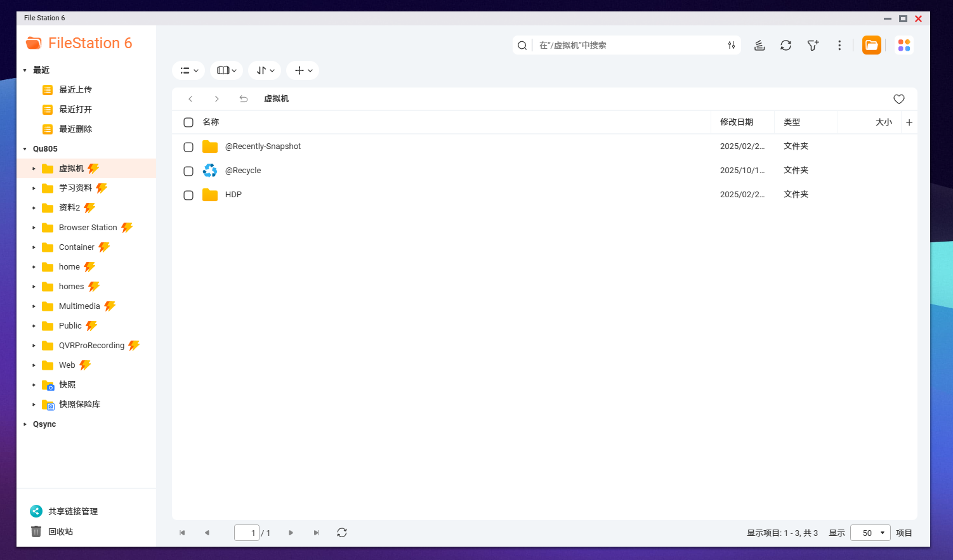The width and height of the screenshot is (953, 560).
Task: Check the @Recycle row checkbox
Action: pyautogui.click(x=188, y=171)
